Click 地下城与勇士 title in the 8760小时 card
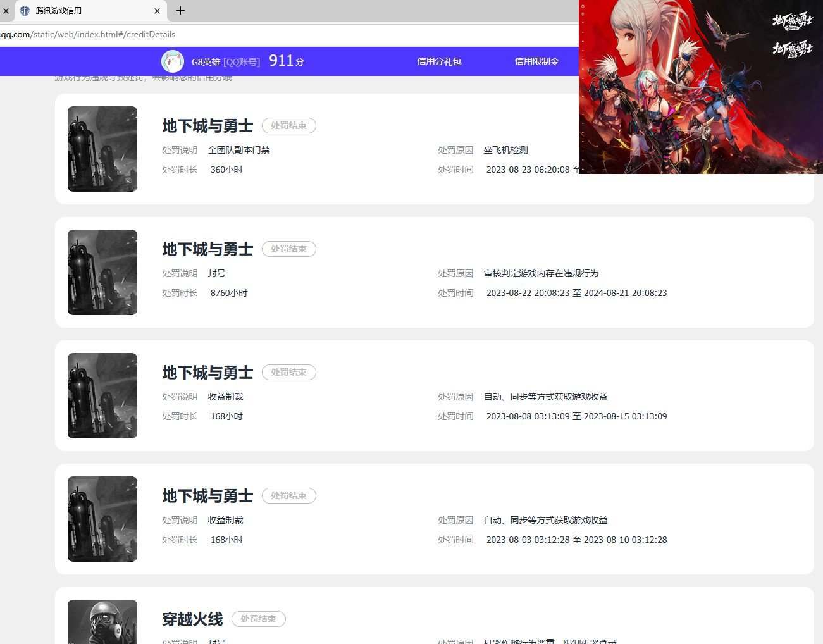Image resolution: width=823 pixels, height=644 pixels. (207, 249)
